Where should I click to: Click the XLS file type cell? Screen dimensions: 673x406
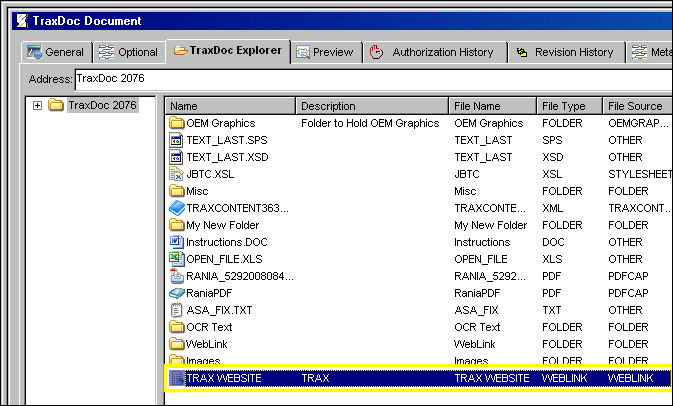click(x=552, y=259)
